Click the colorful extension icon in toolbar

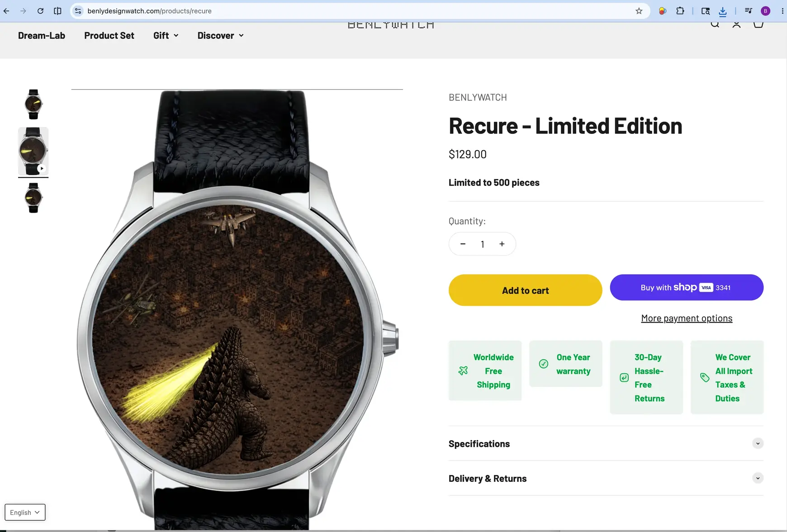tap(663, 11)
